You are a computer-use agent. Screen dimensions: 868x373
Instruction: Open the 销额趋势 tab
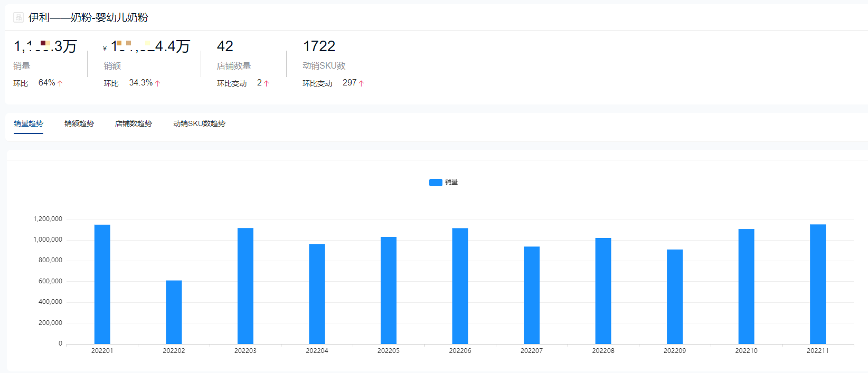pos(79,123)
